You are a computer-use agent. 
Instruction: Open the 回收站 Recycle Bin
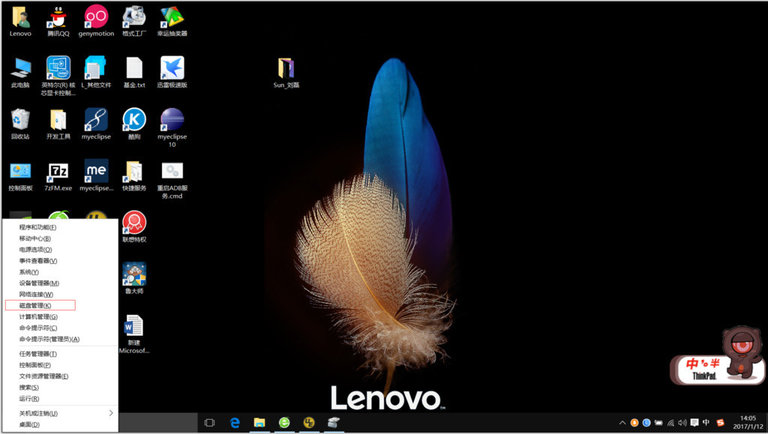pos(20,124)
